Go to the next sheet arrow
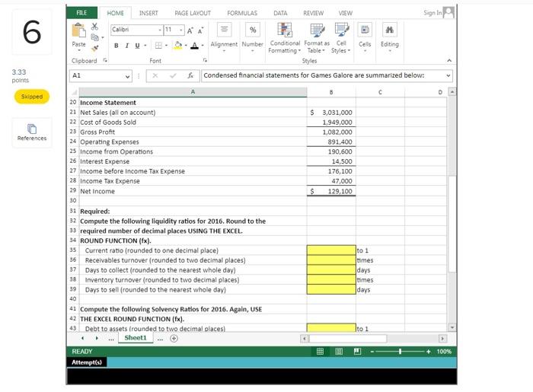This screenshot has height=392, width=533. 97,338
